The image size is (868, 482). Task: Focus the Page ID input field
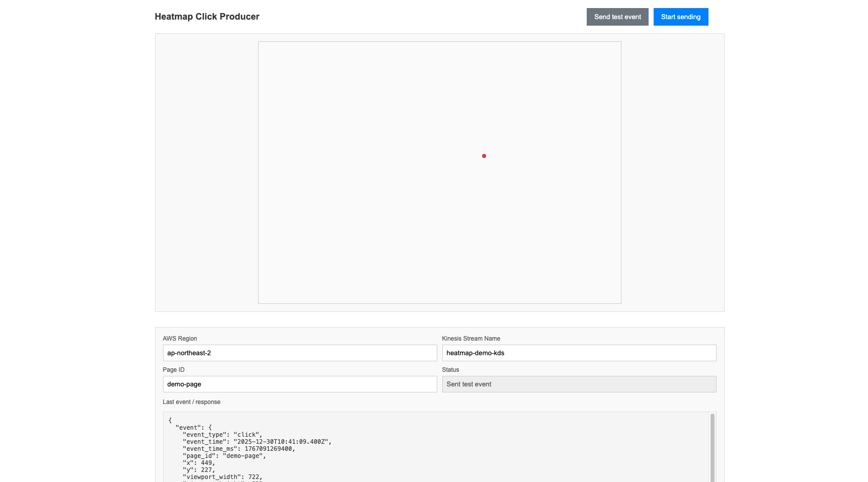(x=300, y=384)
